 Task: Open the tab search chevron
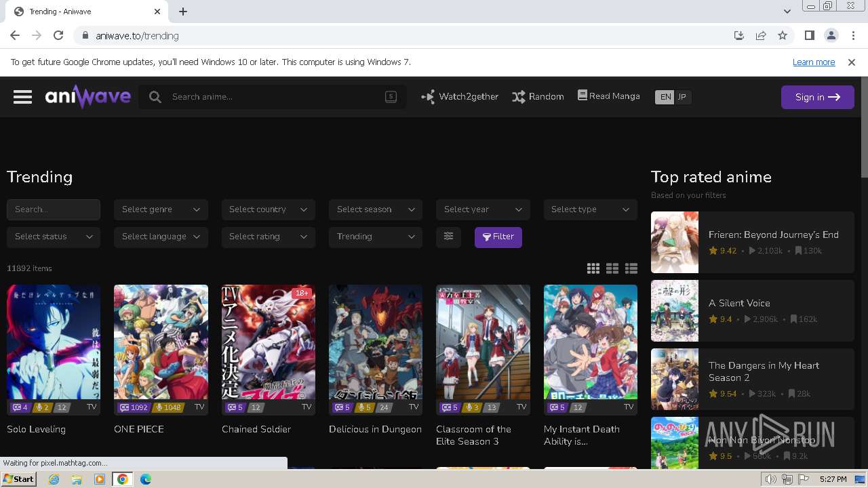click(x=787, y=12)
